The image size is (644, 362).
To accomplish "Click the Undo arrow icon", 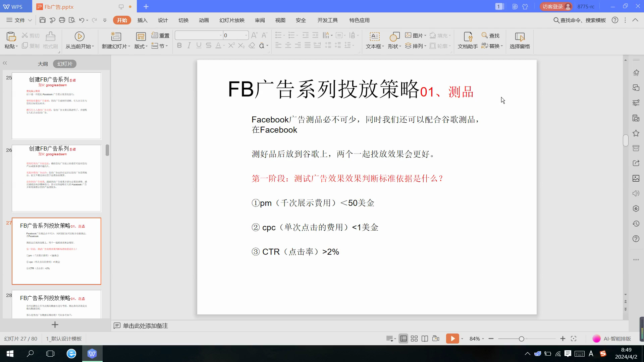I will 82,20.
